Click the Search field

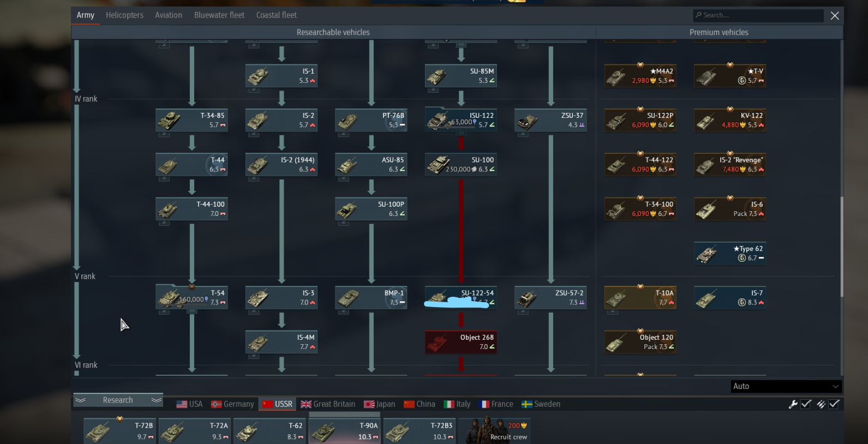click(758, 15)
